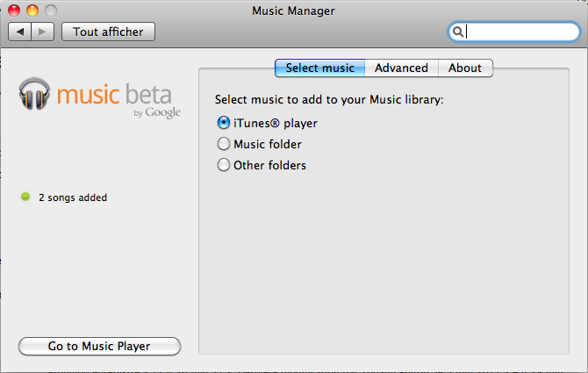
Task: Click the green status indicator dot
Action: pyautogui.click(x=25, y=197)
